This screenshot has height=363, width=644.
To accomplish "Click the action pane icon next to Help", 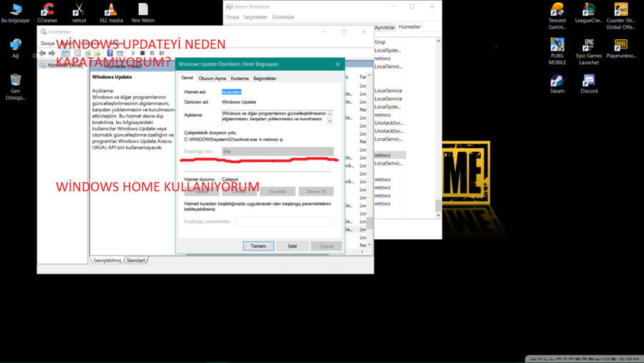I will point(119,53).
